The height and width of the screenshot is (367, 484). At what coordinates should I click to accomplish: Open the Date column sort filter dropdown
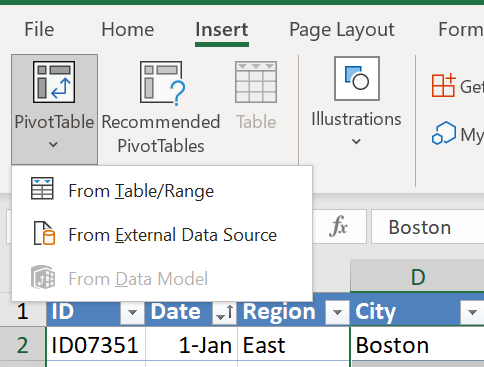[225, 312]
